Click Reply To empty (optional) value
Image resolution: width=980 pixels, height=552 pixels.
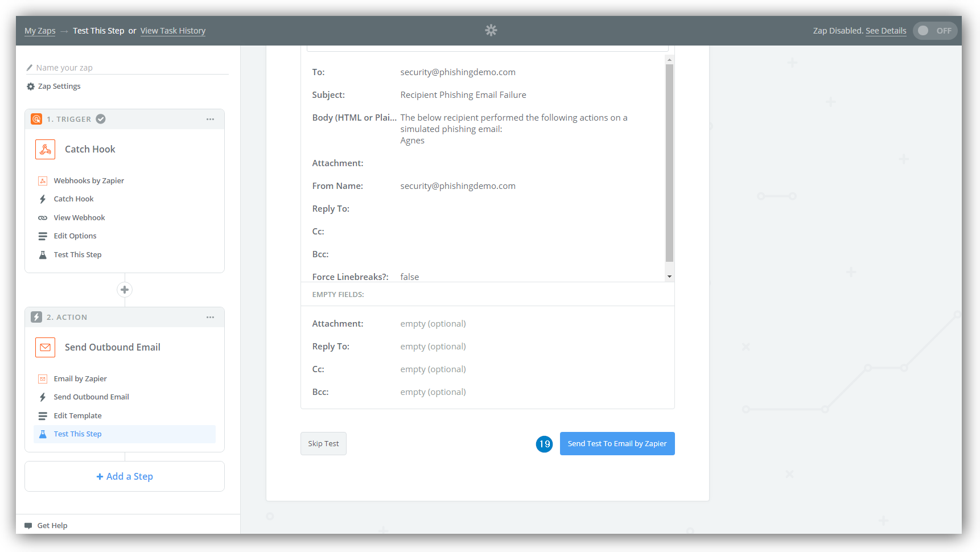[x=433, y=347]
